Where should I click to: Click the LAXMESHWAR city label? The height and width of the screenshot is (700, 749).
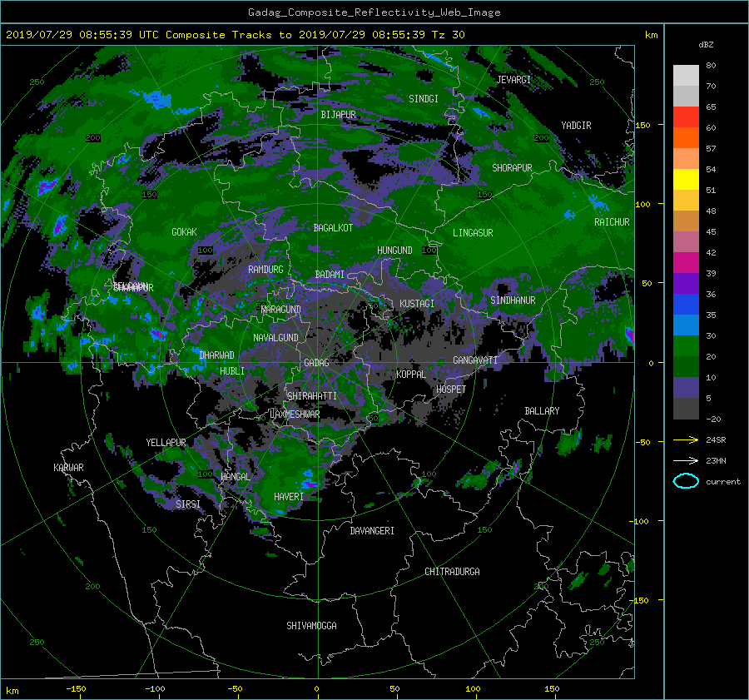click(295, 415)
